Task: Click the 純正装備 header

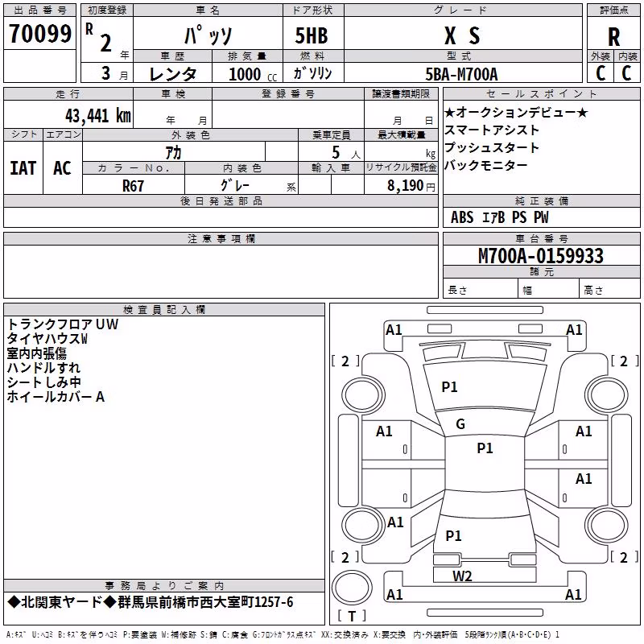Action: click(542, 200)
